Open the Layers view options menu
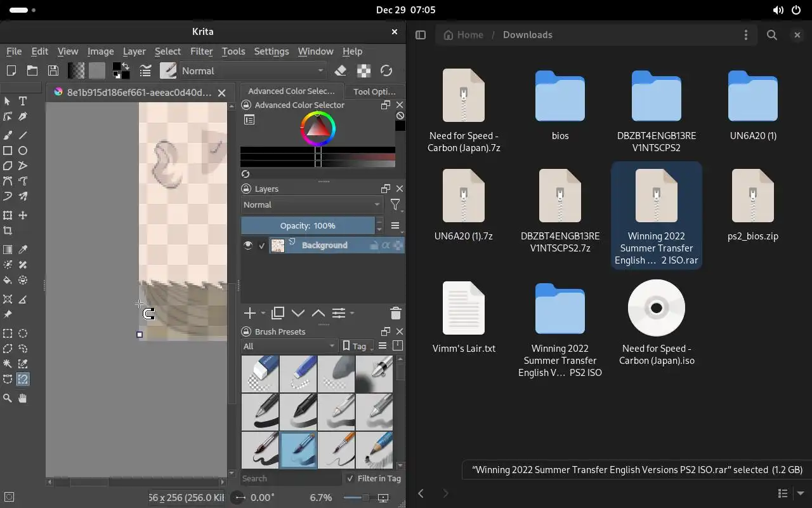 click(x=395, y=225)
